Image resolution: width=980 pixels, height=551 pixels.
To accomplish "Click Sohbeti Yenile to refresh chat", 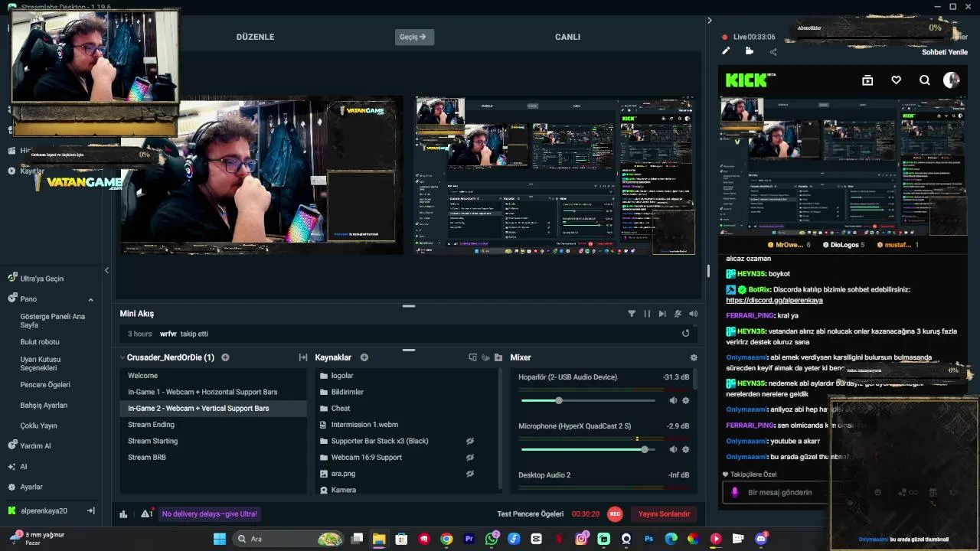I will click(x=945, y=52).
